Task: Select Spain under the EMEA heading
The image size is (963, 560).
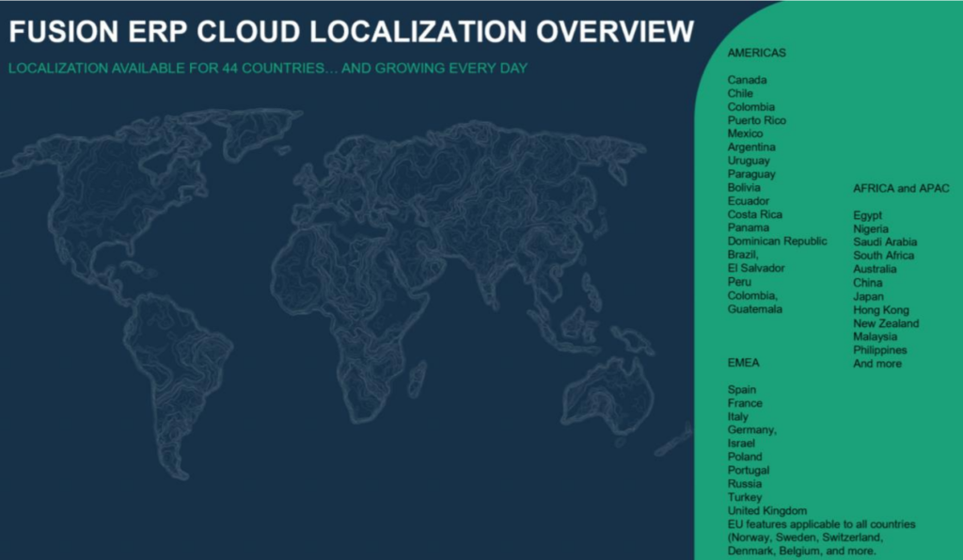Action: pyautogui.click(x=742, y=390)
